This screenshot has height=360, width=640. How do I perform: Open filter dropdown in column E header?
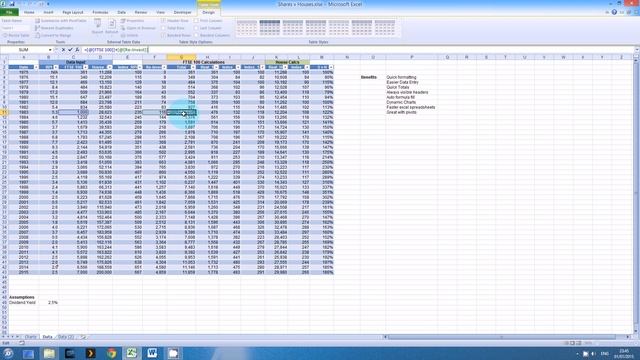tap(140, 67)
